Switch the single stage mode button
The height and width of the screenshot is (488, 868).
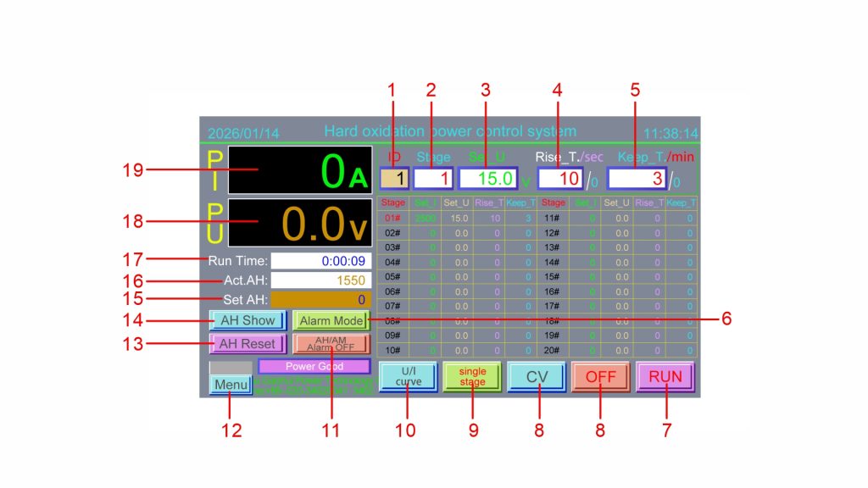pyautogui.click(x=472, y=377)
